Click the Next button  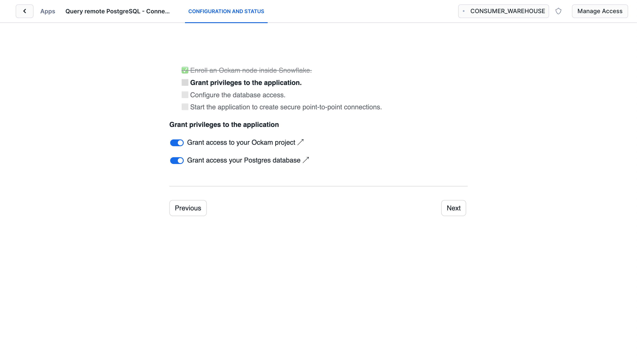click(x=453, y=208)
